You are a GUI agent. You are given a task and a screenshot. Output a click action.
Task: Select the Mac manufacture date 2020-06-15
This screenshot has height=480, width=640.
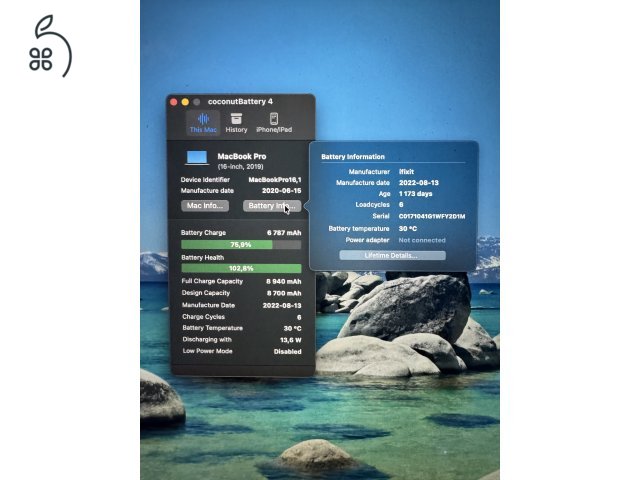tap(282, 191)
